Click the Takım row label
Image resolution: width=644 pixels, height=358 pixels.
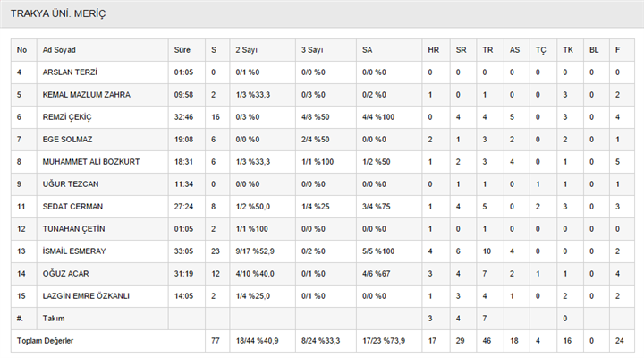coord(54,318)
